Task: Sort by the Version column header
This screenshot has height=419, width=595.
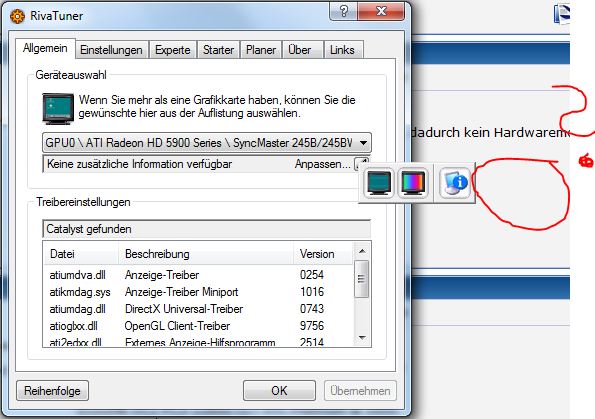Action: [x=323, y=254]
